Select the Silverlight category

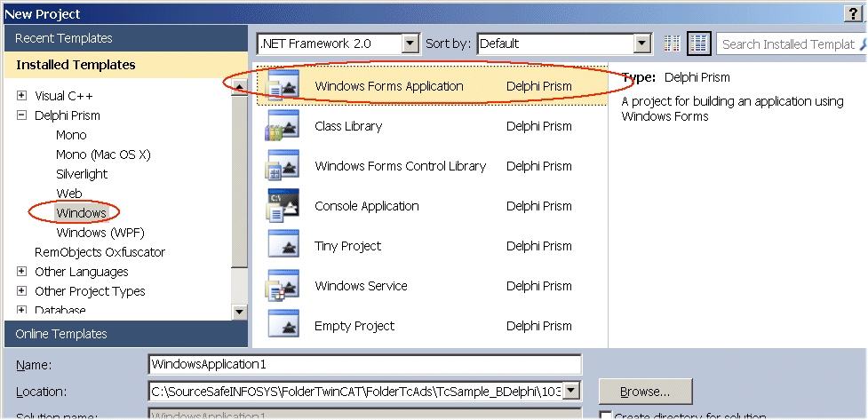(82, 174)
